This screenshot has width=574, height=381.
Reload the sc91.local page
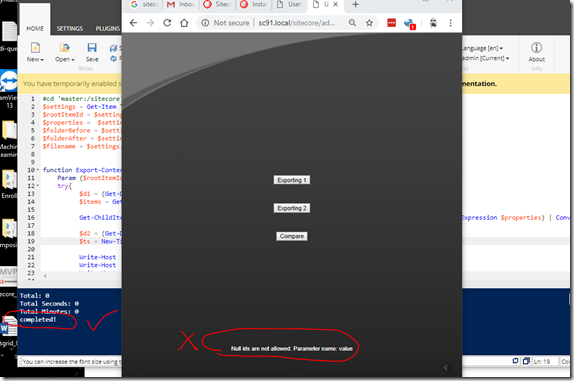(167, 23)
